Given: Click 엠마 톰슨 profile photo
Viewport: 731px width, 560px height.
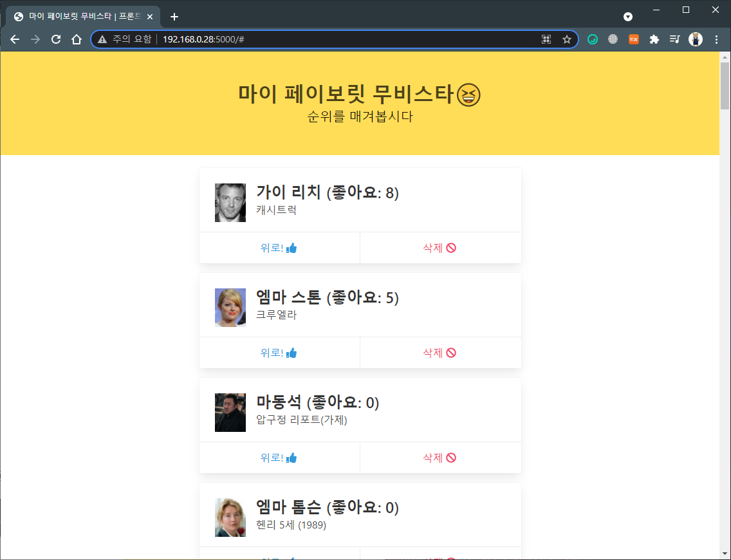Looking at the screenshot, I should (230, 517).
